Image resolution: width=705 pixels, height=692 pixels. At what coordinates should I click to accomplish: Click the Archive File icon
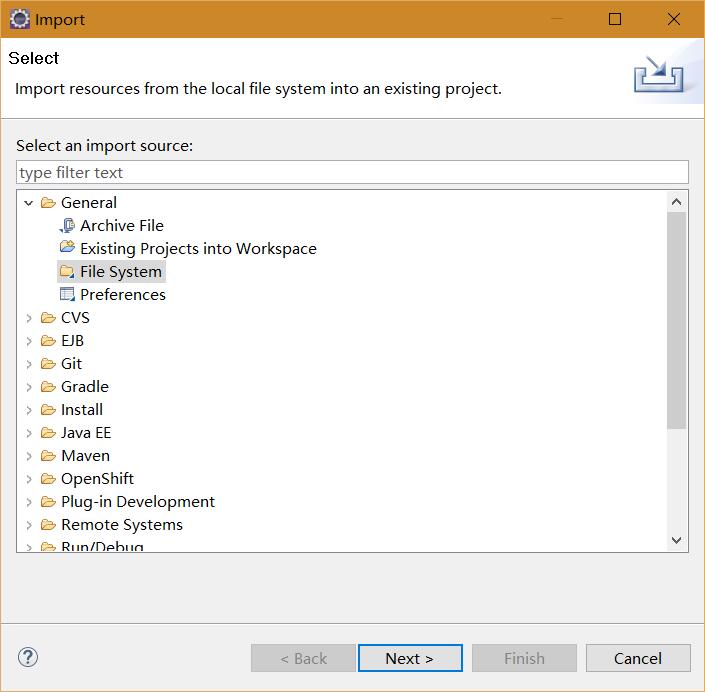tap(67, 226)
